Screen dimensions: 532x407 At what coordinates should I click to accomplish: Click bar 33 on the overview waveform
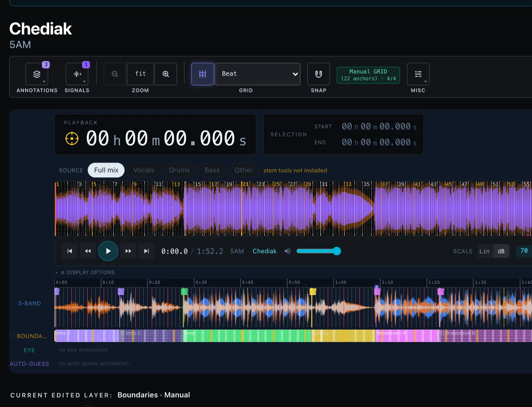click(348, 184)
